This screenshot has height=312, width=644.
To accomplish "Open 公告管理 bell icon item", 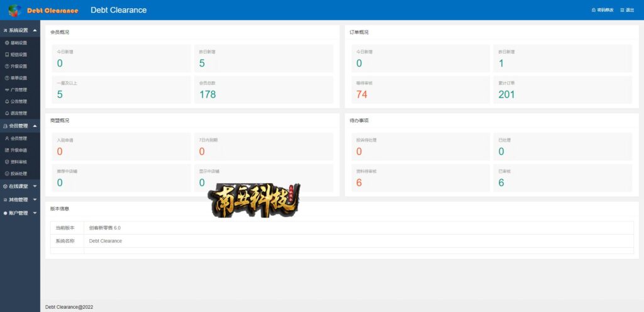I will [16, 101].
